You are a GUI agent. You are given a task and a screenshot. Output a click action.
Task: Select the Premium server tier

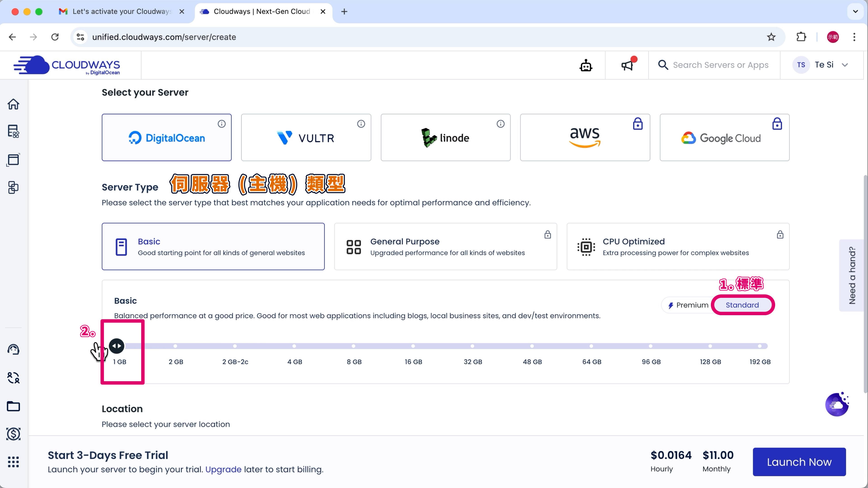[x=688, y=305]
